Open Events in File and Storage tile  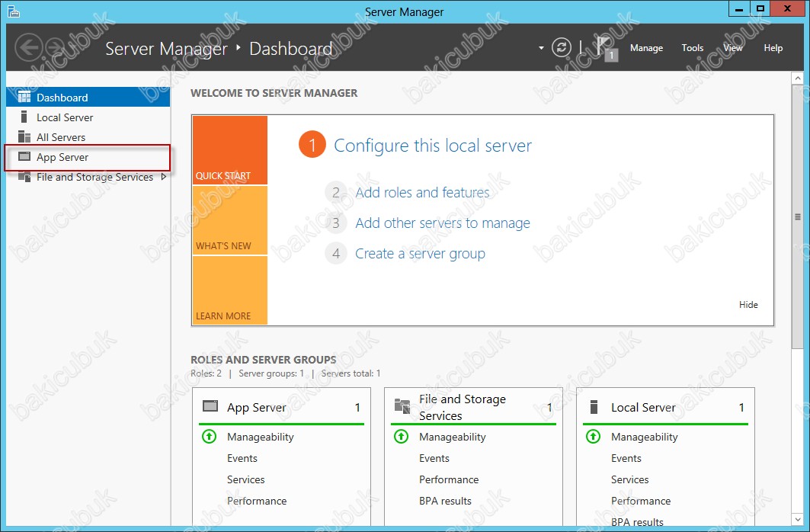coord(434,458)
